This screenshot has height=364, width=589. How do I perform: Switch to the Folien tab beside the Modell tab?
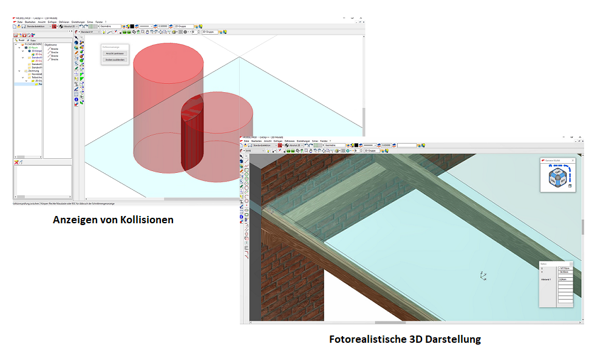[x=32, y=40]
